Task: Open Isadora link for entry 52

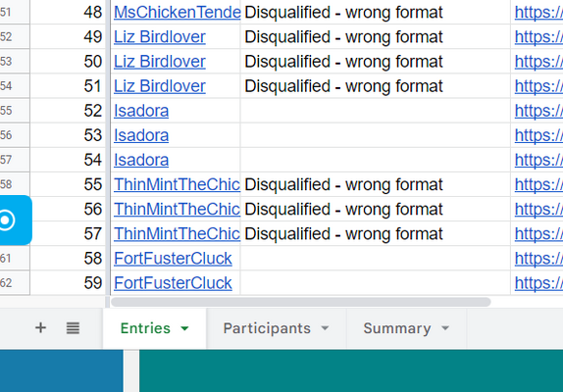Action: point(141,111)
